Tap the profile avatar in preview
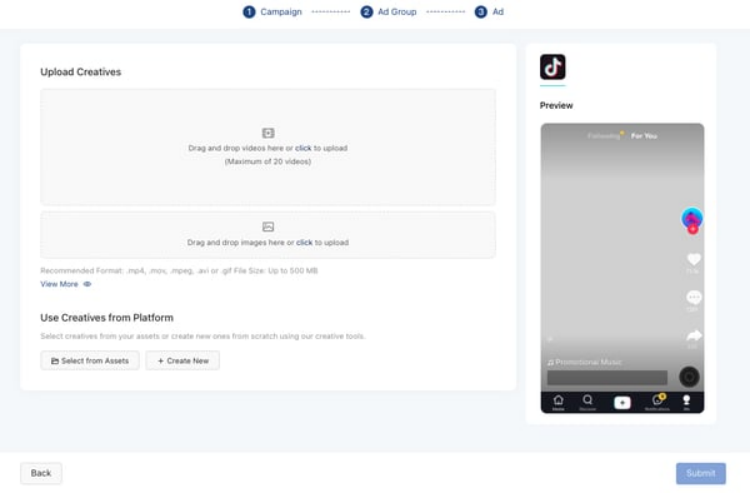The image size is (750, 493). tap(692, 218)
